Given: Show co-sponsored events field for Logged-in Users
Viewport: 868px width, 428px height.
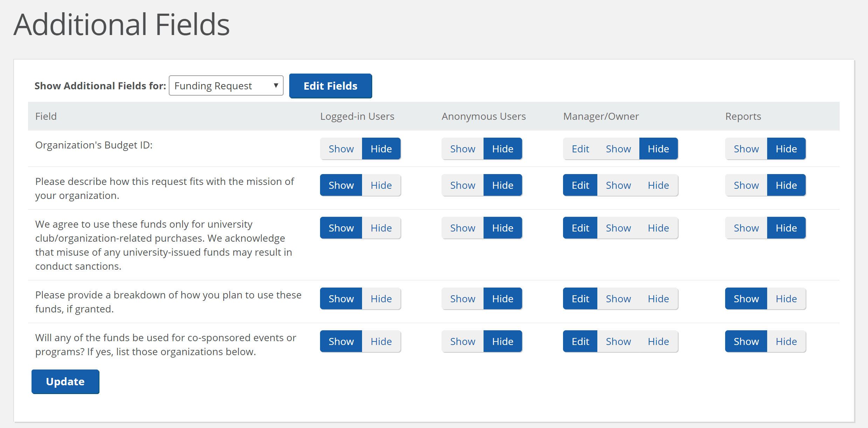Looking at the screenshot, I should (x=341, y=341).
